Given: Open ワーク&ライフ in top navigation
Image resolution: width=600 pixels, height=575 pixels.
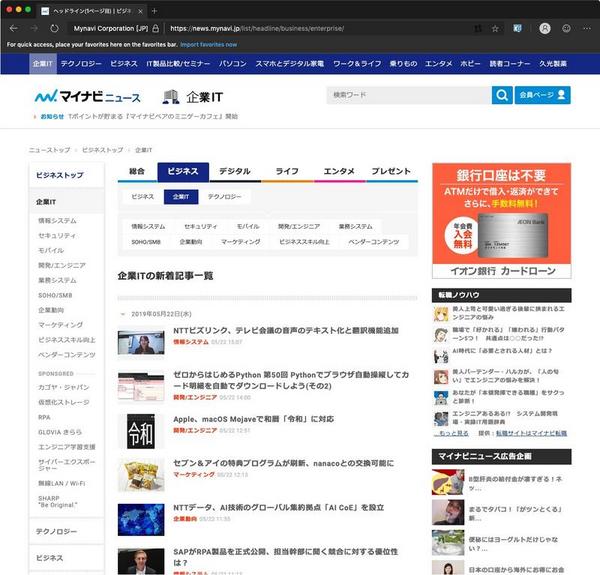Looking at the screenshot, I should 357,64.
